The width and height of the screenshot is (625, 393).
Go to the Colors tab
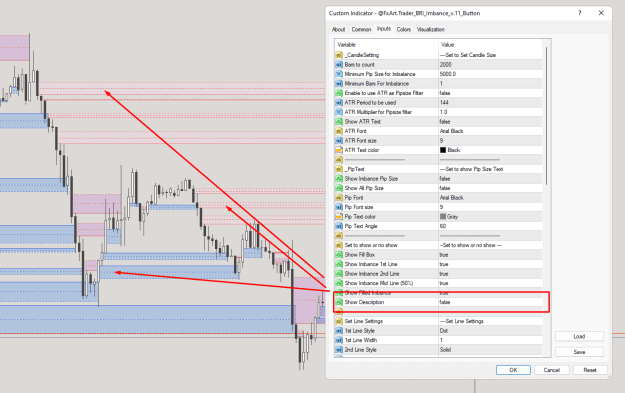(403, 29)
